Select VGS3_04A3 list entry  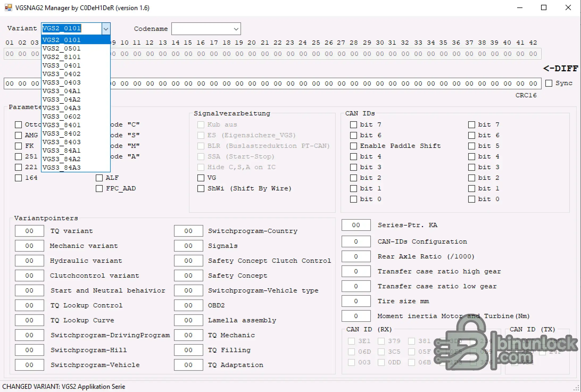(x=76, y=108)
